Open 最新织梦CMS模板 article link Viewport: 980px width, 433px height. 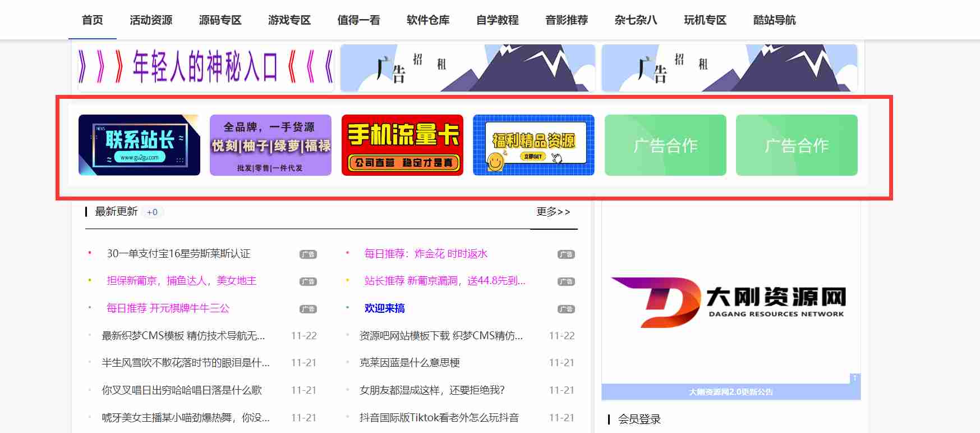tap(183, 336)
